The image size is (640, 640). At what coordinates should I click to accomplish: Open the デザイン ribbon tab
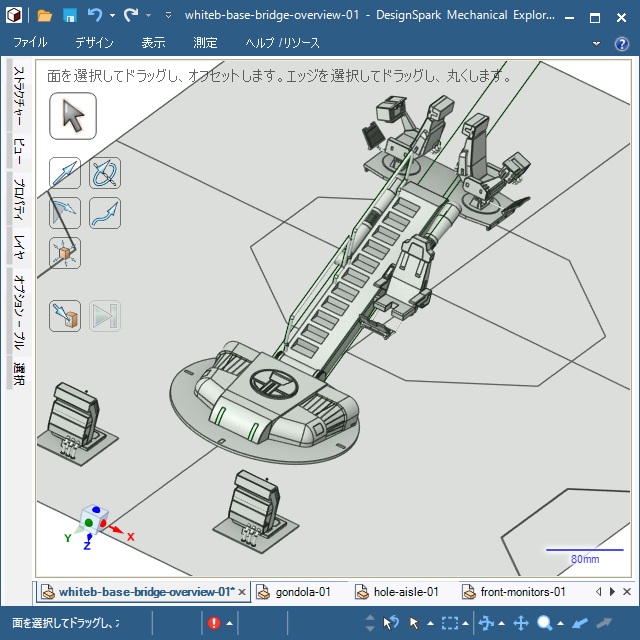(x=94, y=42)
